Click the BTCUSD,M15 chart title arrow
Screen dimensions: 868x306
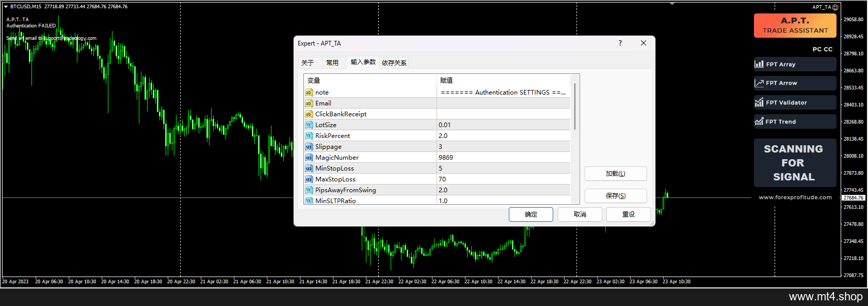(x=6, y=7)
